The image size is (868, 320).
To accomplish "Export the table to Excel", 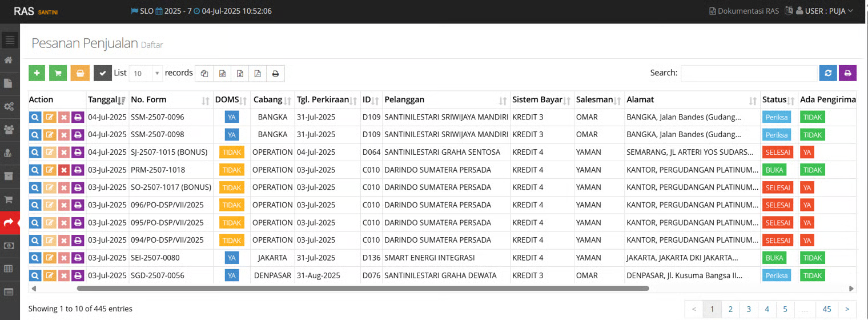I will click(x=240, y=74).
